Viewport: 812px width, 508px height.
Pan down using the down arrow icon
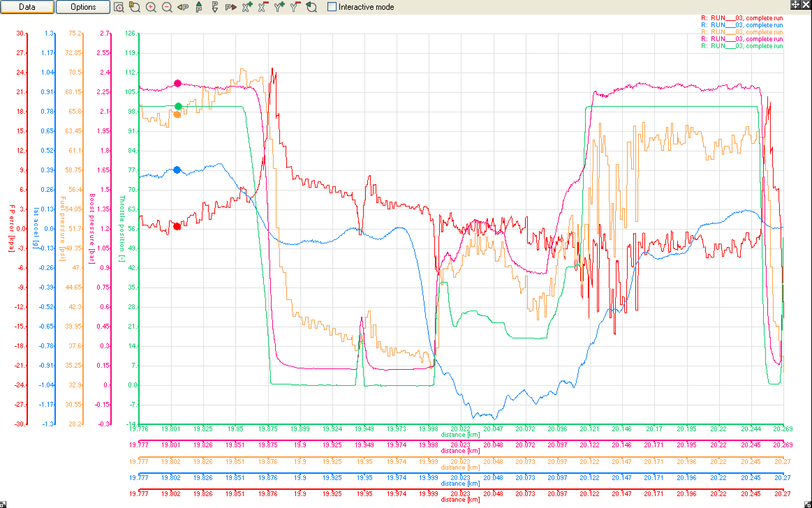coord(215,7)
